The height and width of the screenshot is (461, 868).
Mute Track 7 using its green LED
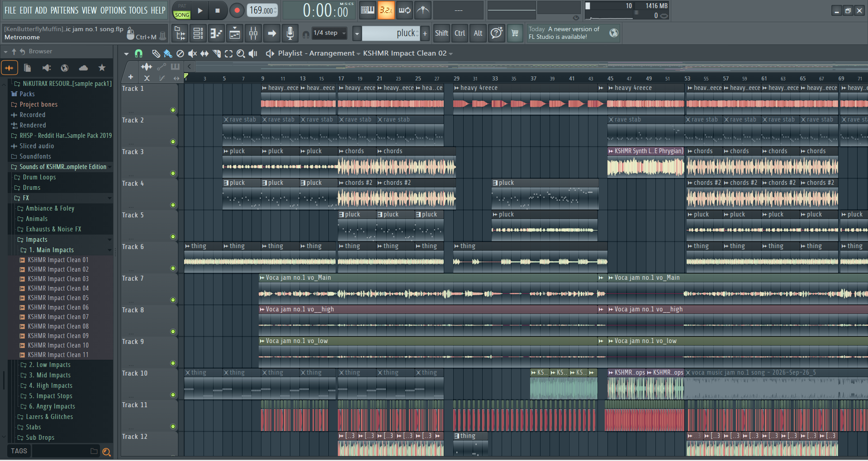click(x=173, y=300)
